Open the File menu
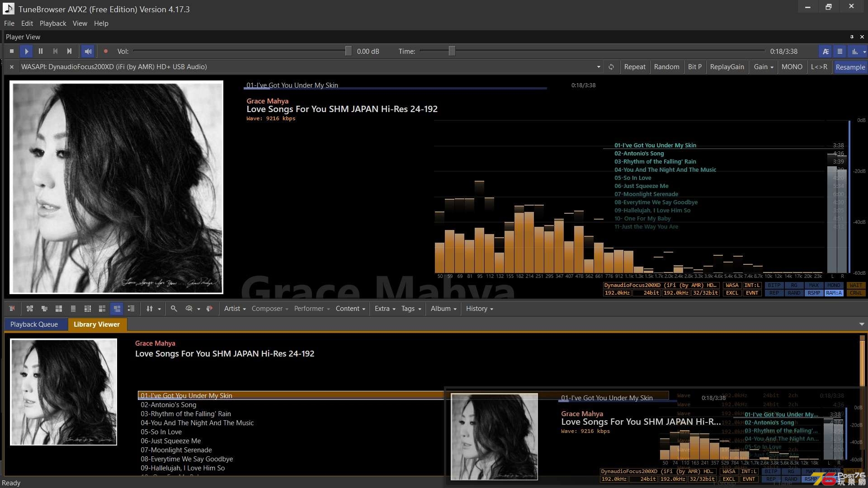This screenshot has width=868, height=488. click(9, 23)
